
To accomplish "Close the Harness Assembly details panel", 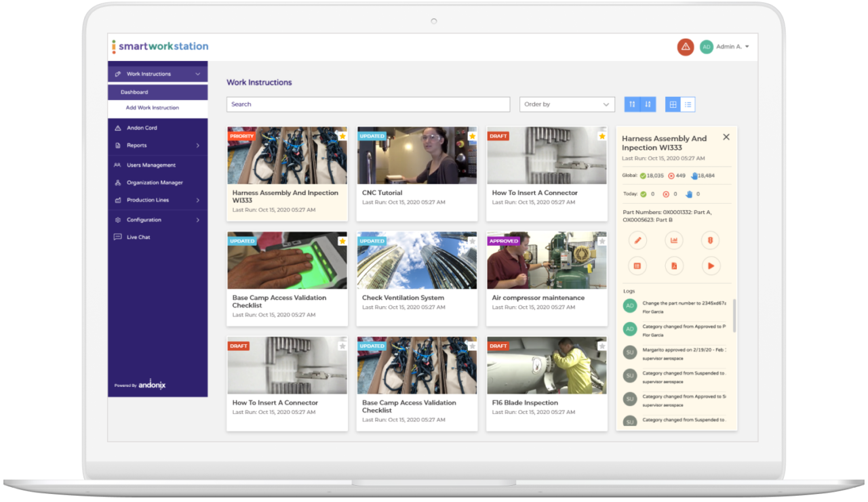I will click(726, 137).
